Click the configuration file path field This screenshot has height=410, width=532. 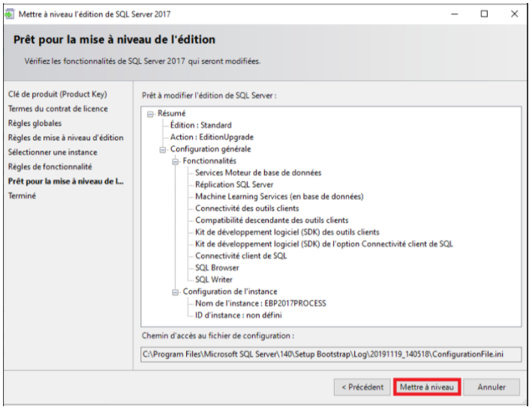tap(331, 355)
